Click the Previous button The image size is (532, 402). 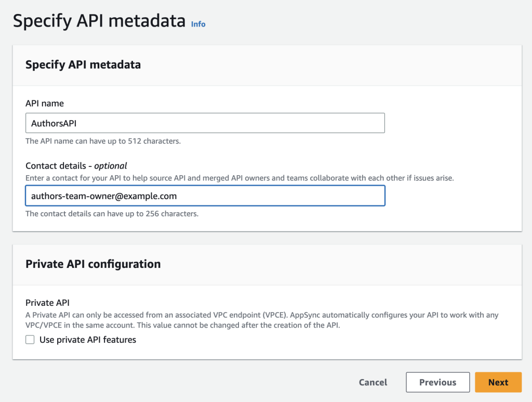437,382
